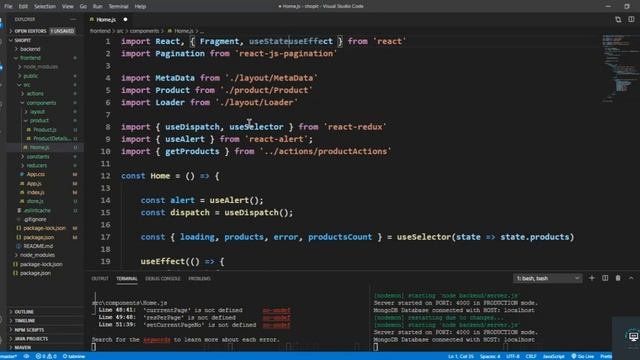Open App.js in the explorer
This screenshot has height=360, width=640.
[34, 183]
